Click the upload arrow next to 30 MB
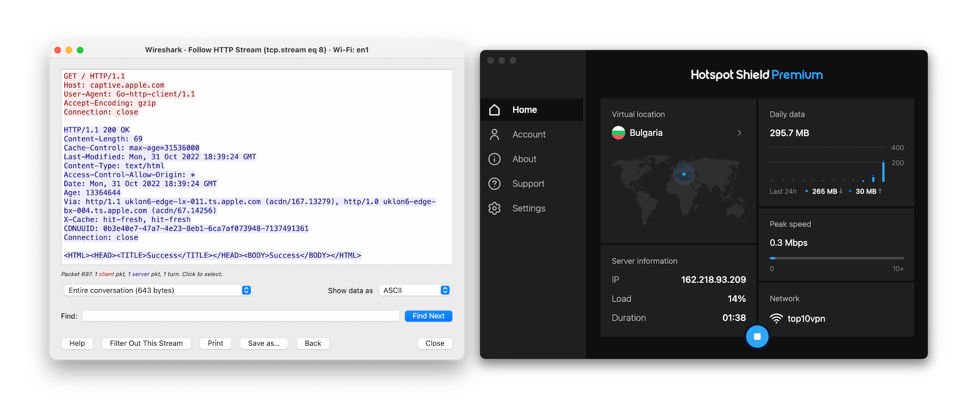980x420 pixels. pyautogui.click(x=880, y=191)
